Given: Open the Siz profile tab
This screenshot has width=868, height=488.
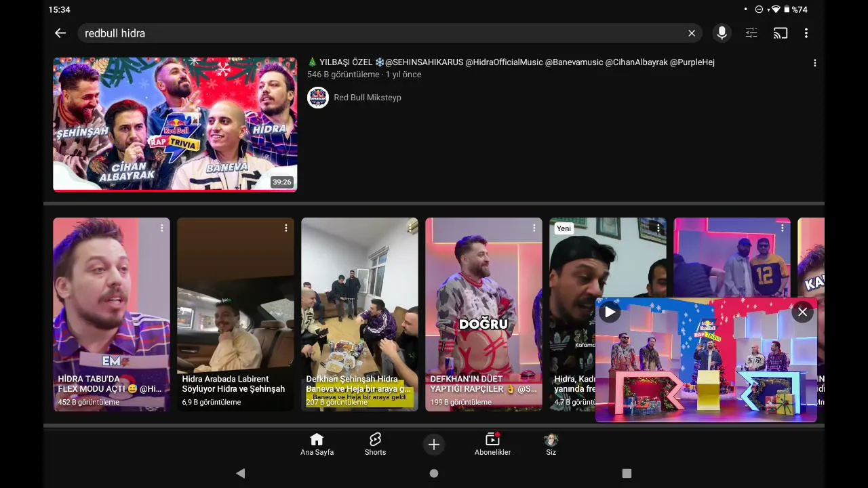Looking at the screenshot, I should (x=551, y=444).
